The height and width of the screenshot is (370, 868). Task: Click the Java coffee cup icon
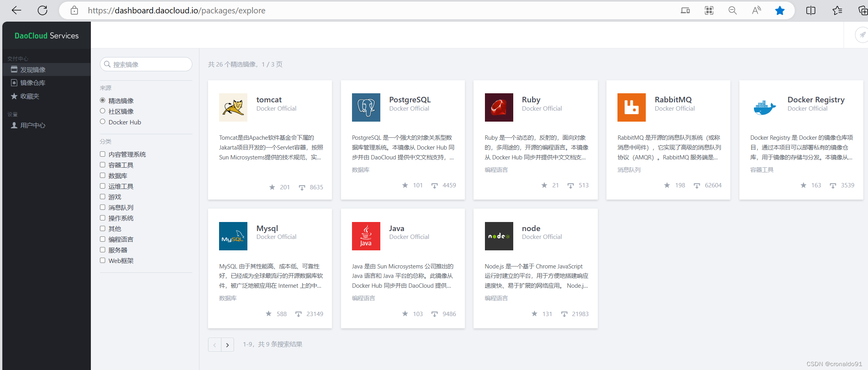[366, 236]
